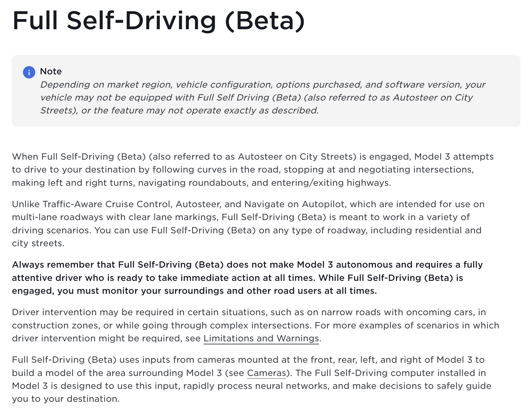Viewport: 532px width, 413px height.
Task: Click the blue info icon beside Note
Action: (29, 72)
